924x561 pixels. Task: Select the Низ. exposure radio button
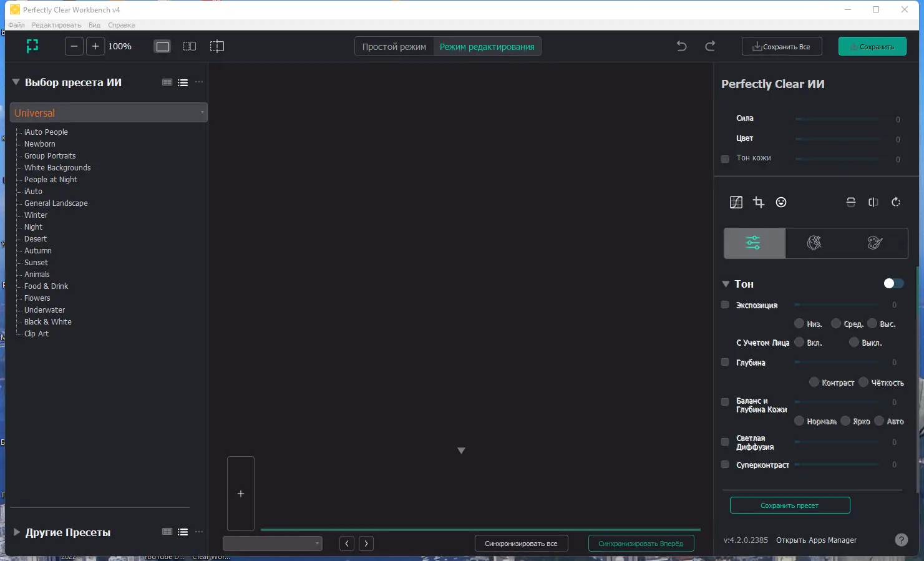pos(799,323)
